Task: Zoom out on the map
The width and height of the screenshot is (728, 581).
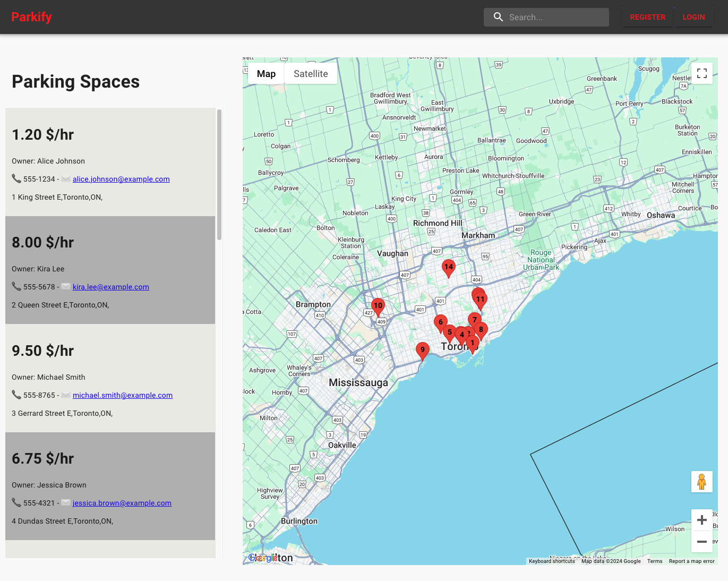Action: [x=701, y=542]
